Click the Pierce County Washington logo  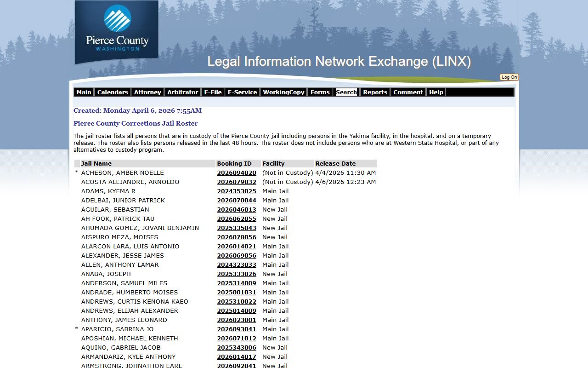pyautogui.click(x=117, y=32)
